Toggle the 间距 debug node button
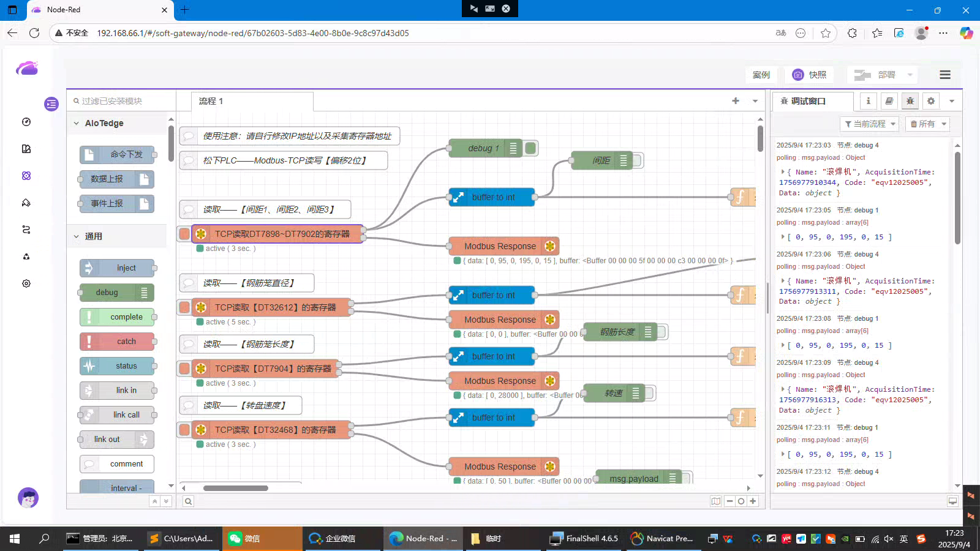980x551 pixels. point(637,160)
